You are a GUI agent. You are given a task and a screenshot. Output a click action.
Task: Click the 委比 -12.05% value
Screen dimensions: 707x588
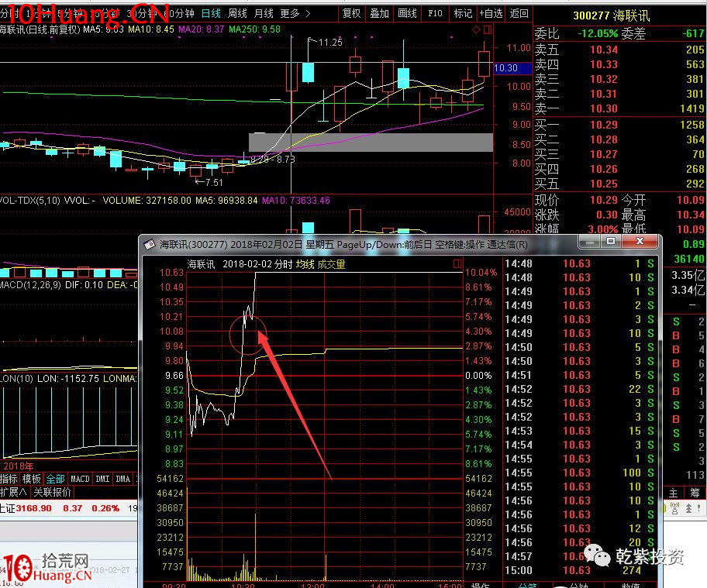598,34
